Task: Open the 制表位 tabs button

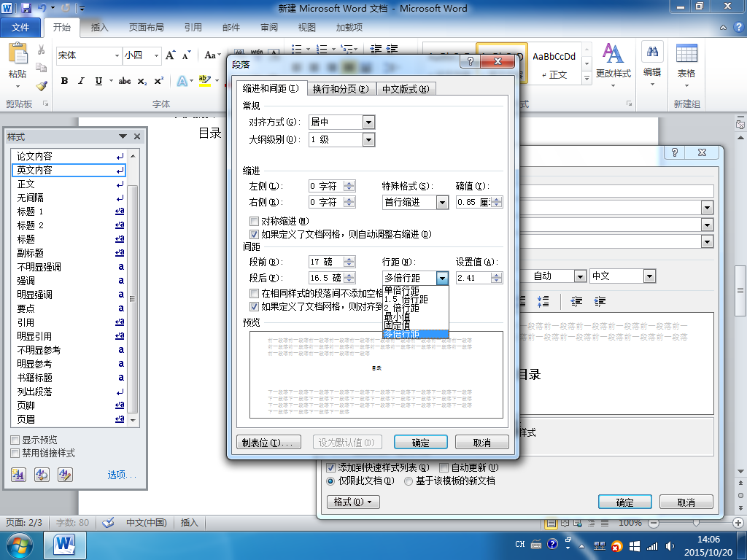Action: pyautogui.click(x=268, y=443)
